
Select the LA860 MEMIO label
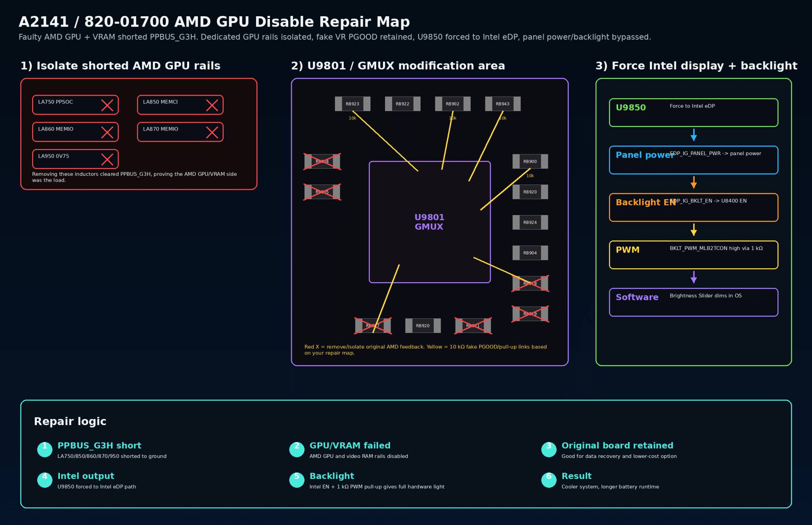(56, 129)
